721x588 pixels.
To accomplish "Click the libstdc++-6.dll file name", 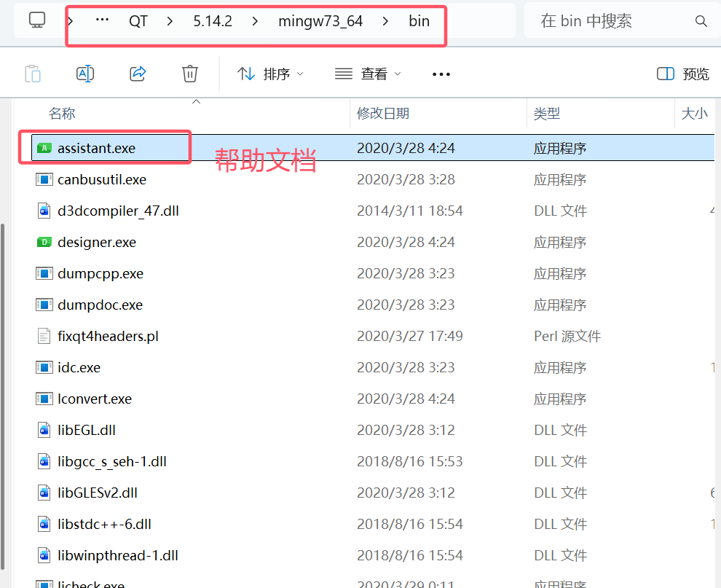I will 104,524.
